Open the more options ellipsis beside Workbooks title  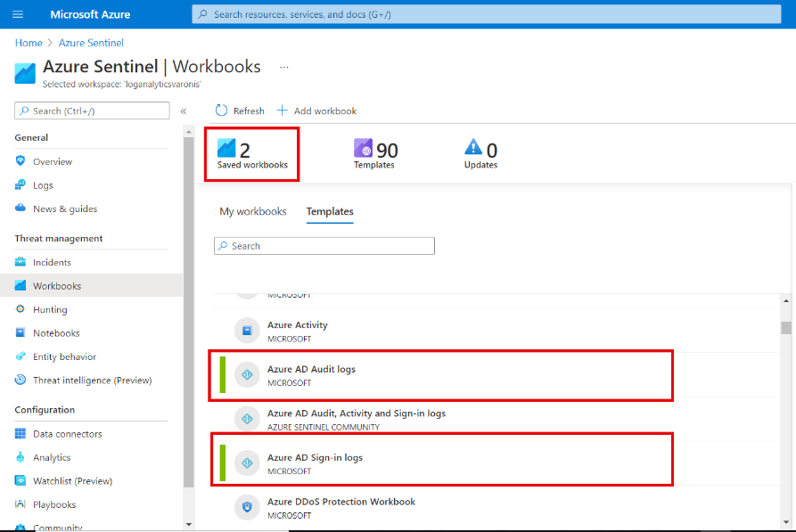284,67
